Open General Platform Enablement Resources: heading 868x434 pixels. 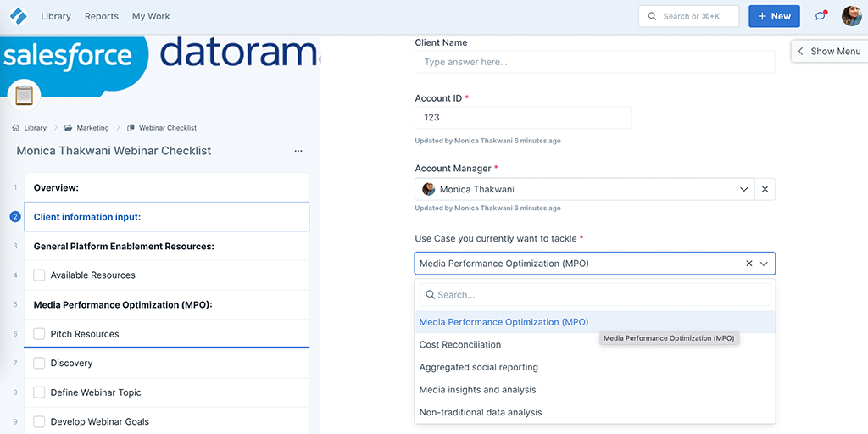point(166,247)
